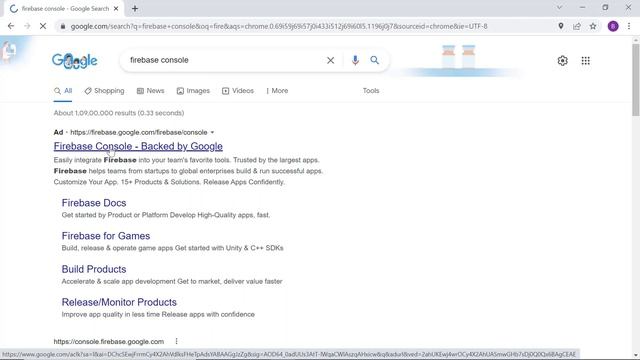Switch to the Videos tab

[x=238, y=91]
